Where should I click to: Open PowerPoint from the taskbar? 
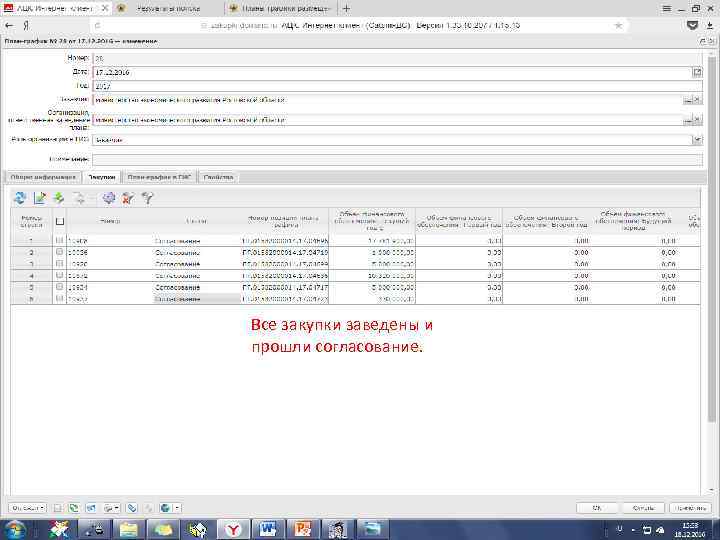point(303,529)
